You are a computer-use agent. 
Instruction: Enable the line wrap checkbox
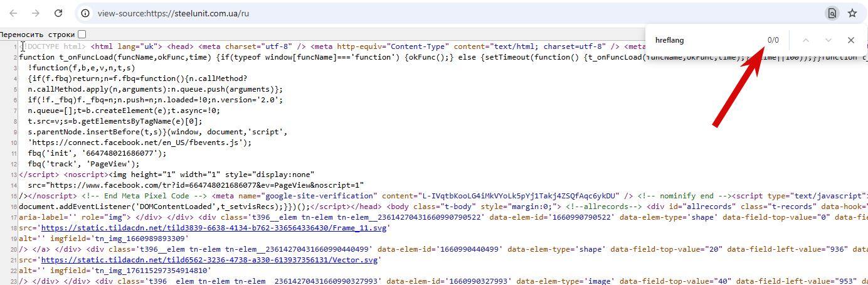click(x=82, y=35)
